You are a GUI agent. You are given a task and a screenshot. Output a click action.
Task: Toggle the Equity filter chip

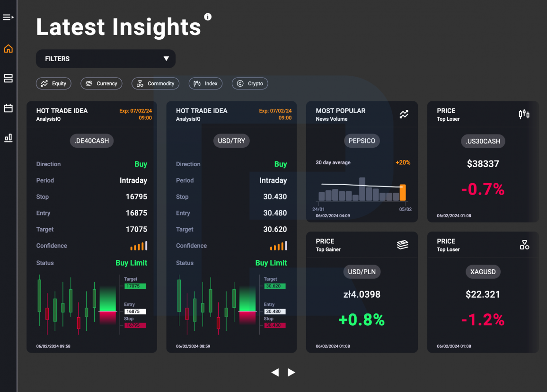point(54,83)
